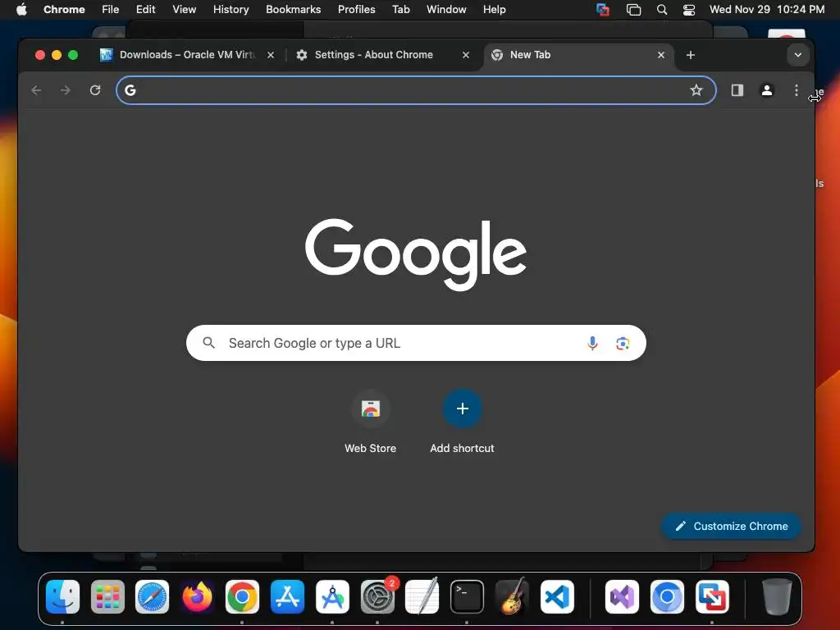
Task: Launch Safari from the Dock
Action: pyautogui.click(x=152, y=597)
